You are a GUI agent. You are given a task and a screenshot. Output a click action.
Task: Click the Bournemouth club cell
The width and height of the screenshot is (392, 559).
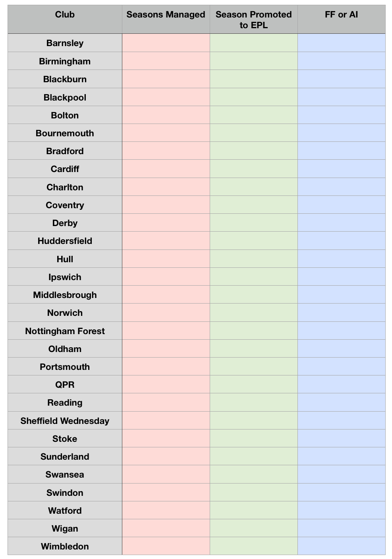pos(65,133)
